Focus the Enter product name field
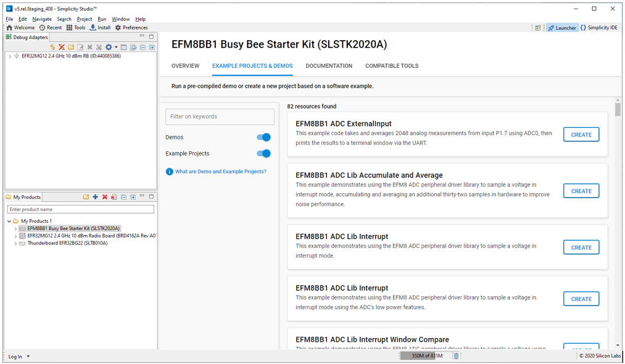The height and width of the screenshot is (364, 625). [81, 209]
